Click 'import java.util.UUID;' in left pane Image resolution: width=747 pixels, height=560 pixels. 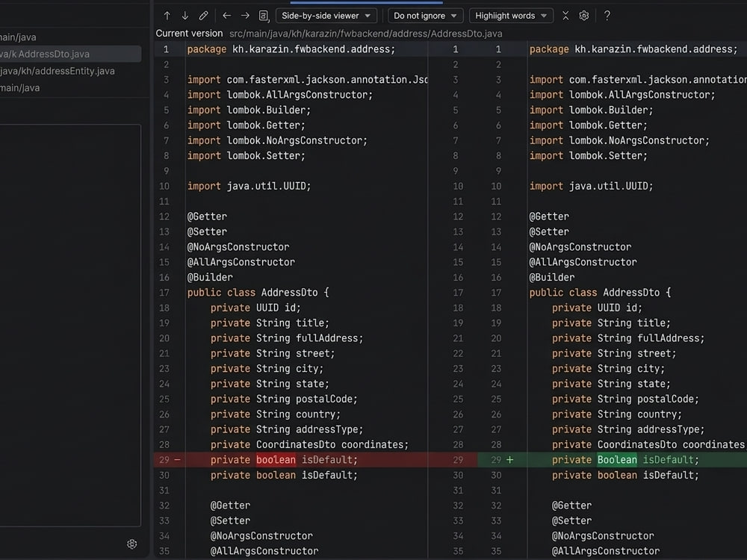click(x=249, y=186)
